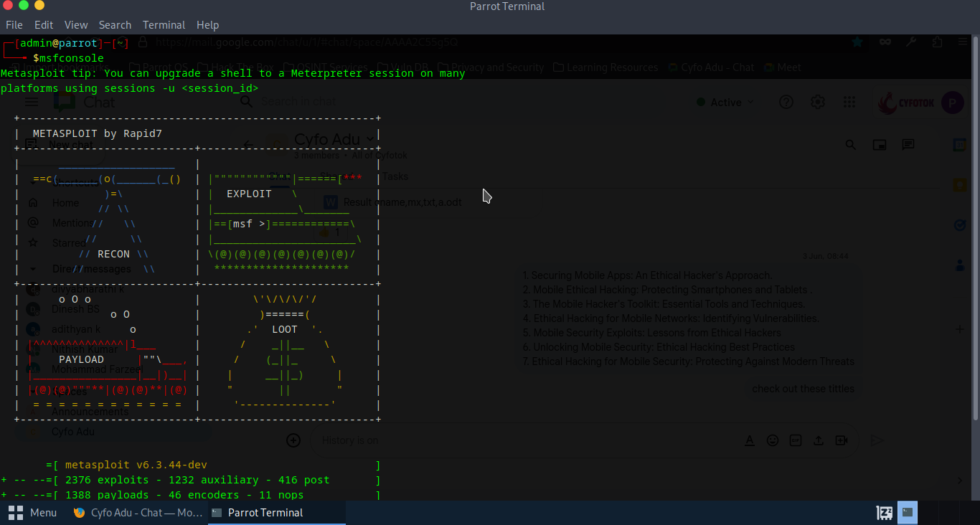This screenshot has width=980, height=525.
Task: Open Google Tasks side panel icon
Action: tap(959, 225)
